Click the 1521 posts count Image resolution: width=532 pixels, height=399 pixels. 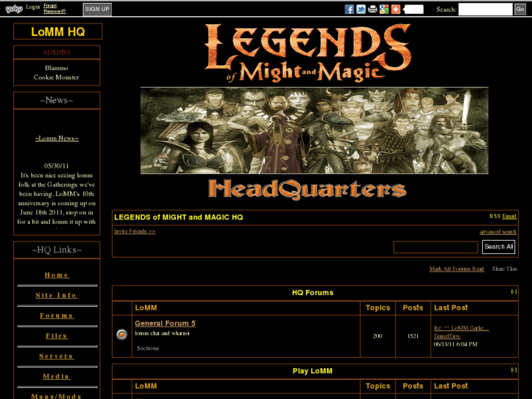[x=413, y=336]
